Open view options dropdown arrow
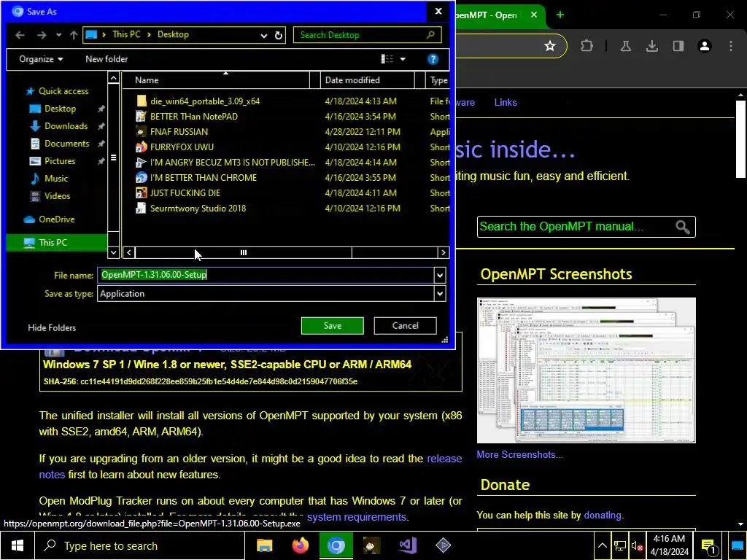Image resolution: width=747 pixels, height=560 pixels. (x=403, y=59)
